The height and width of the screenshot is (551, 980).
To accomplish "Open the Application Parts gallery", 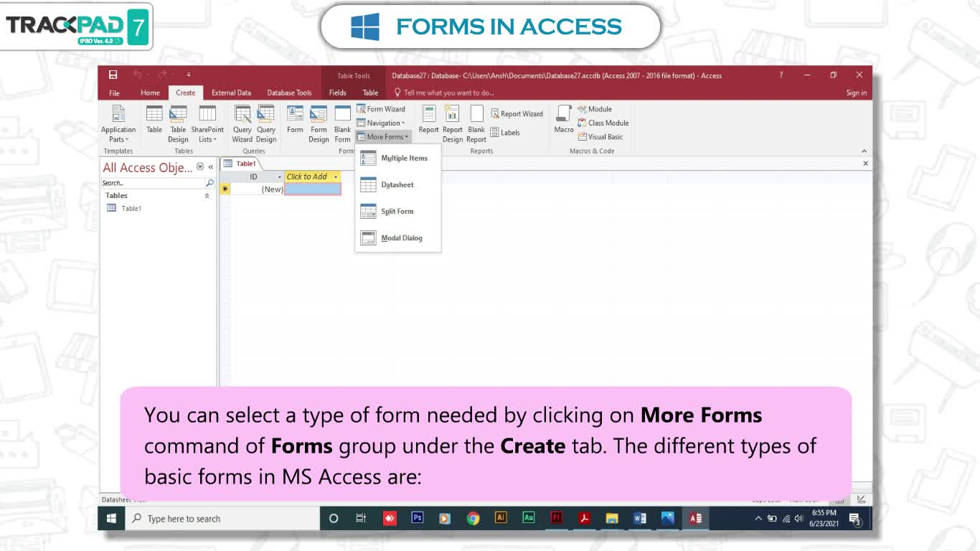I will (x=118, y=124).
